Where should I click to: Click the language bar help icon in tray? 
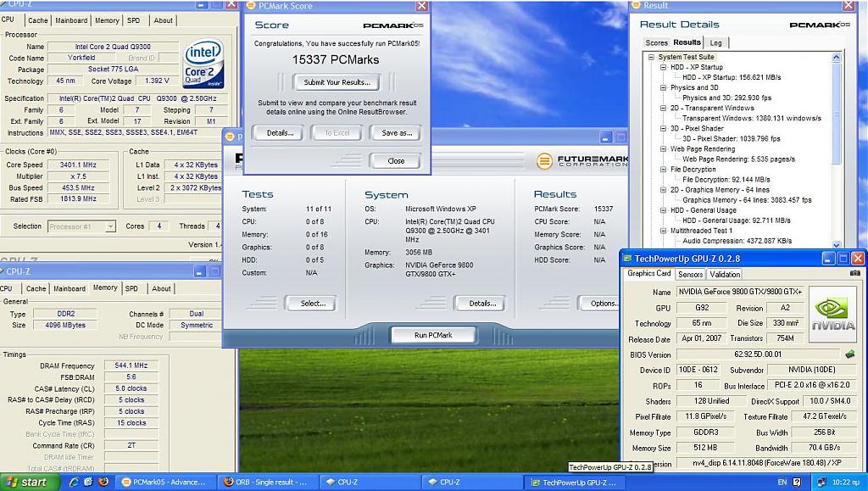797,483
